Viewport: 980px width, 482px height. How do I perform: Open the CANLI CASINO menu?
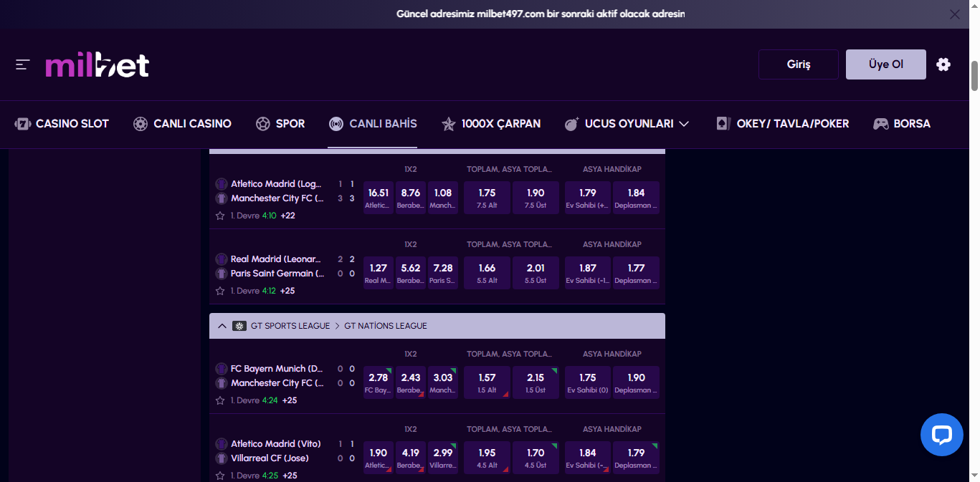click(182, 124)
